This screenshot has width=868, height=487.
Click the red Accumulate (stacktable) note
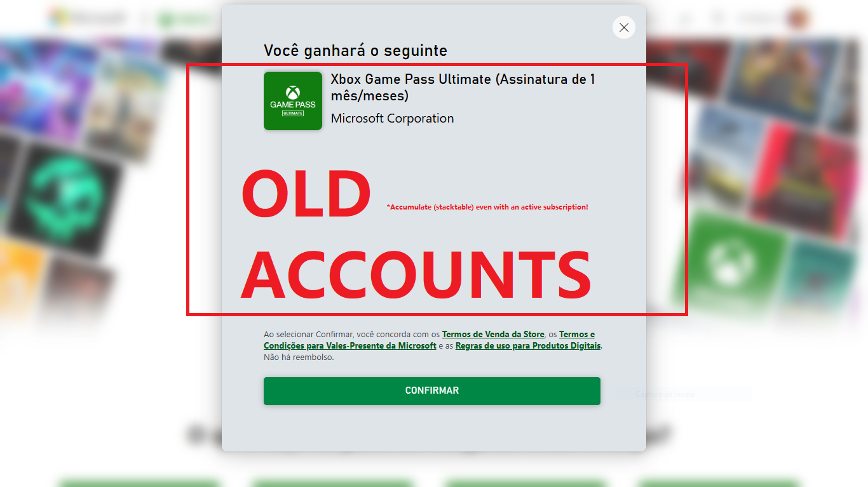[487, 207]
